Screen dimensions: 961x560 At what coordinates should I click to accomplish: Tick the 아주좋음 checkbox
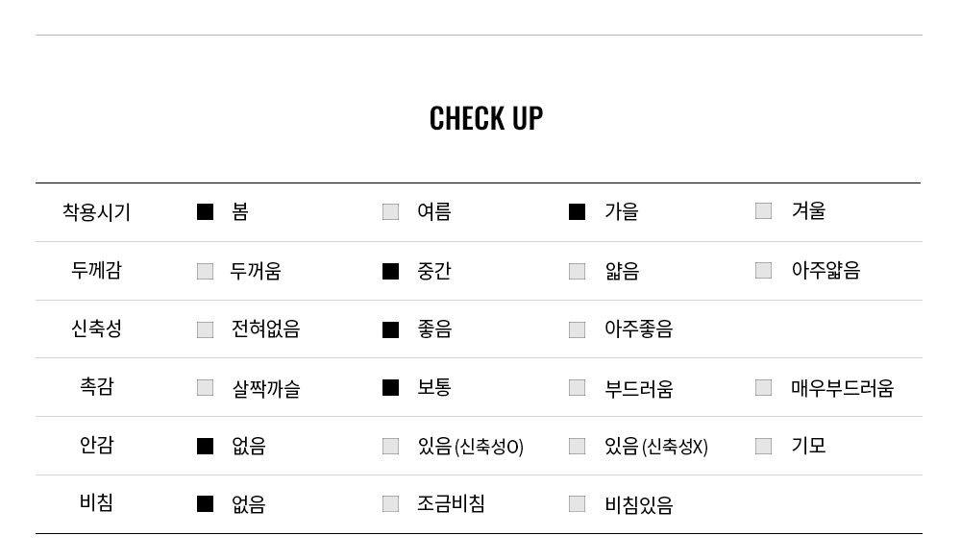click(x=577, y=330)
